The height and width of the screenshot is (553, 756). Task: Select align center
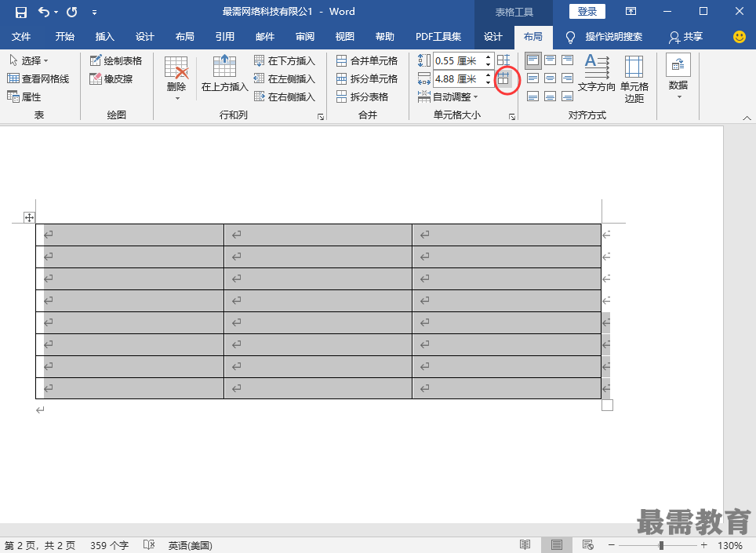coord(550,78)
